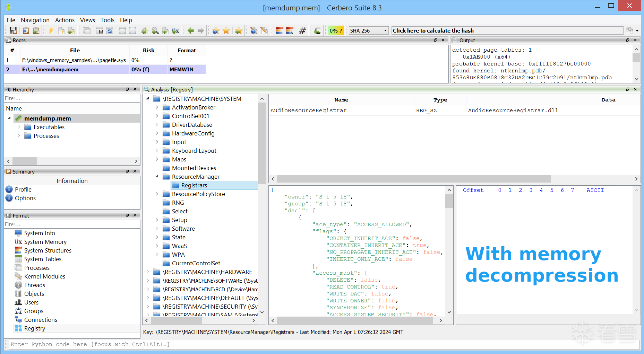Open the Navigation menu
This screenshot has width=644, height=354.
(x=35, y=20)
